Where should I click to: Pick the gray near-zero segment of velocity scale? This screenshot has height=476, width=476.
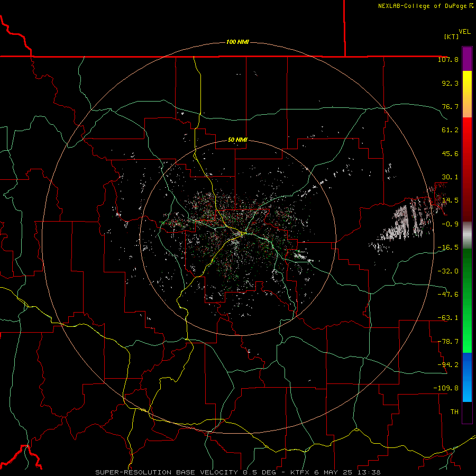pos(467,235)
